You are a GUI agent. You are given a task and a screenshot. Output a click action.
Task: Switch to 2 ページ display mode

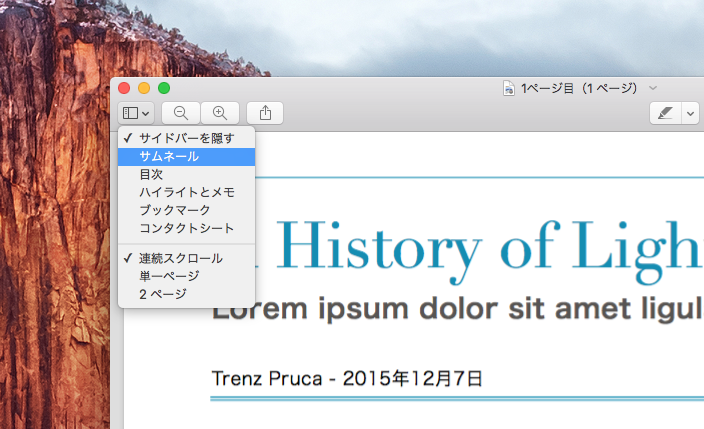coord(186,294)
